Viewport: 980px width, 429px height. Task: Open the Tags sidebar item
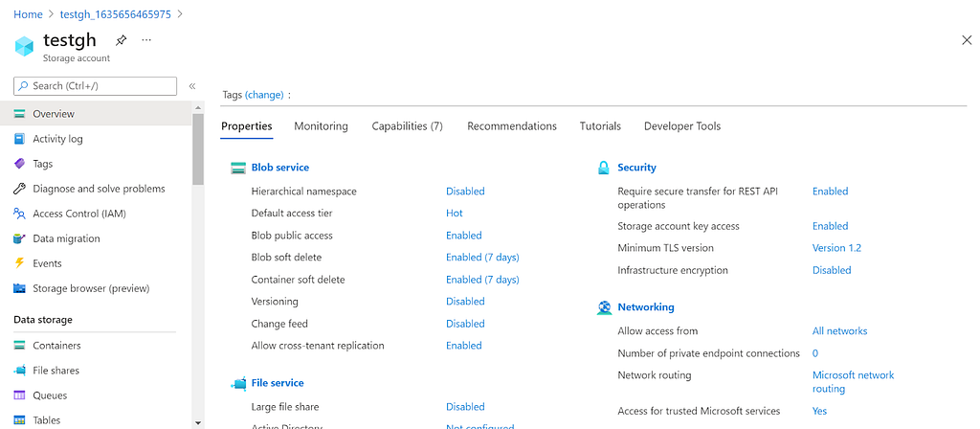tap(42, 164)
